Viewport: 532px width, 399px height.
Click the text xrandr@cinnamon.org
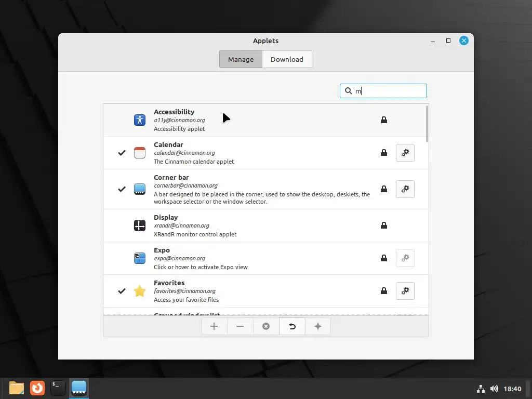point(181,225)
